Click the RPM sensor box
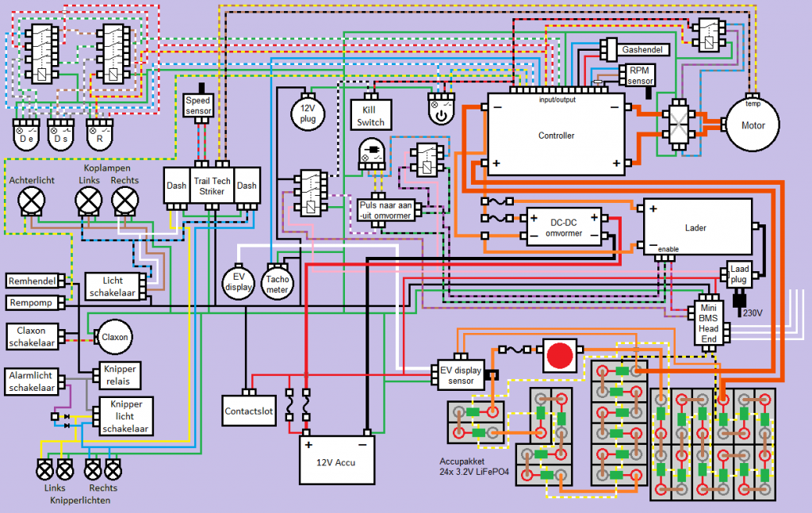Screen dimensions: 812x513 point(640,75)
